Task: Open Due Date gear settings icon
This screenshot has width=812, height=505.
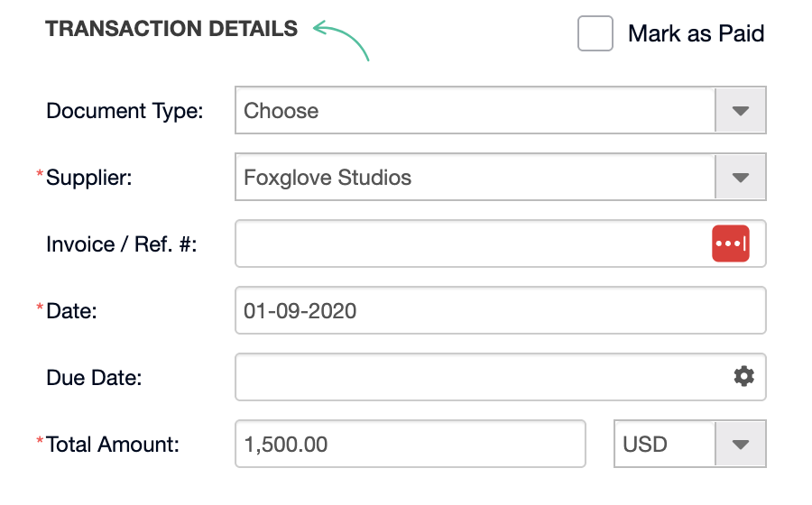Action: click(x=743, y=376)
